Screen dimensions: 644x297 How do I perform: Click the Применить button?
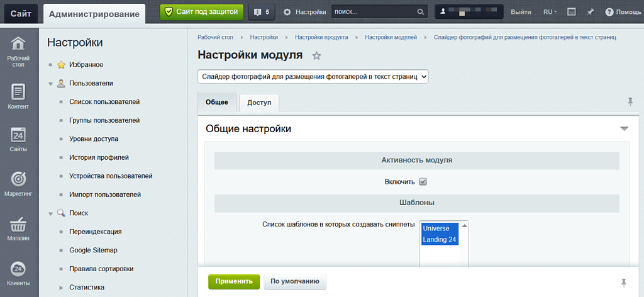pyautogui.click(x=234, y=281)
